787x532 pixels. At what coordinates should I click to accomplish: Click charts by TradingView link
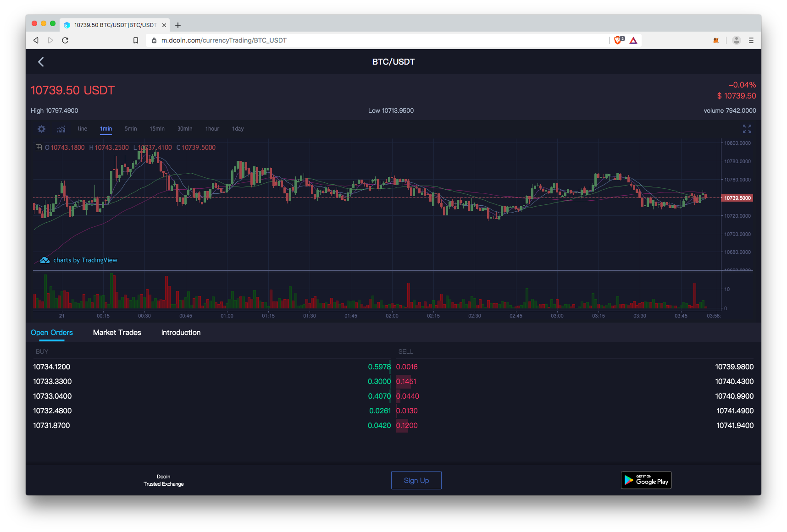[x=85, y=260]
